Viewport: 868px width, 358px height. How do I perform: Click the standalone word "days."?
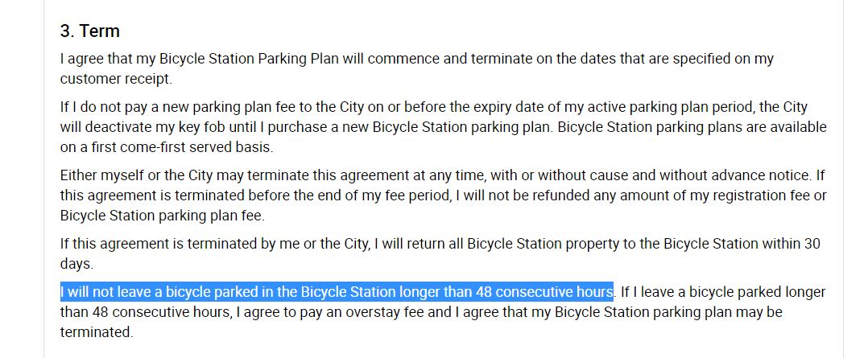point(76,264)
